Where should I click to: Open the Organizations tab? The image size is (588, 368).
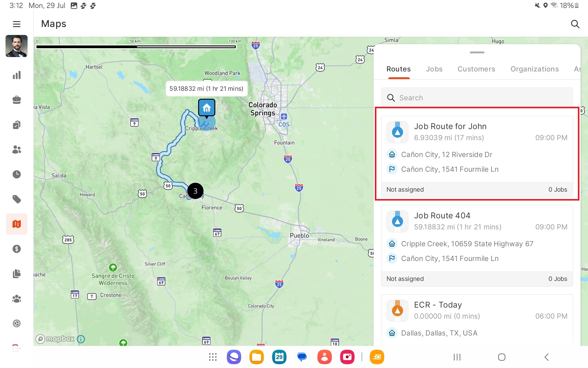[x=534, y=69]
